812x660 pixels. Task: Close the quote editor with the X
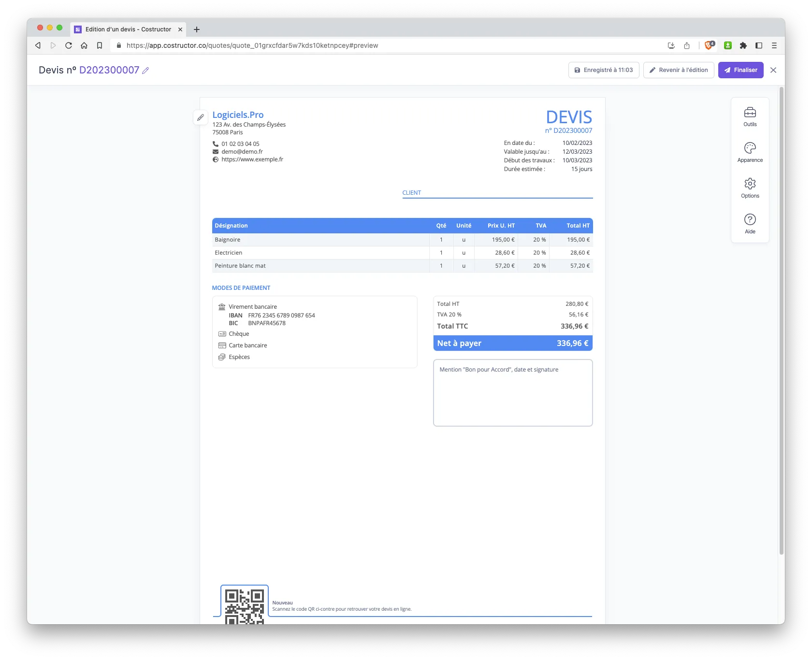(x=773, y=70)
